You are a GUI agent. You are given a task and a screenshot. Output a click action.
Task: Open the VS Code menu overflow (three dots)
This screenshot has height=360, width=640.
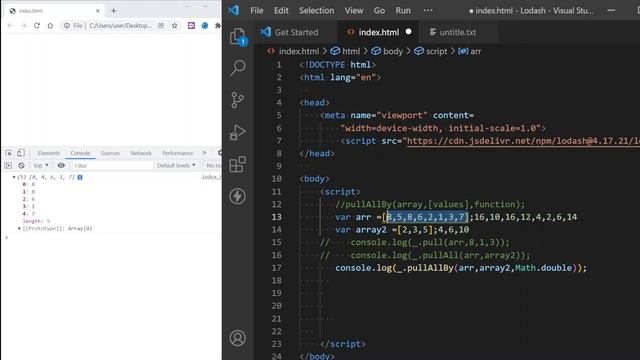428,11
